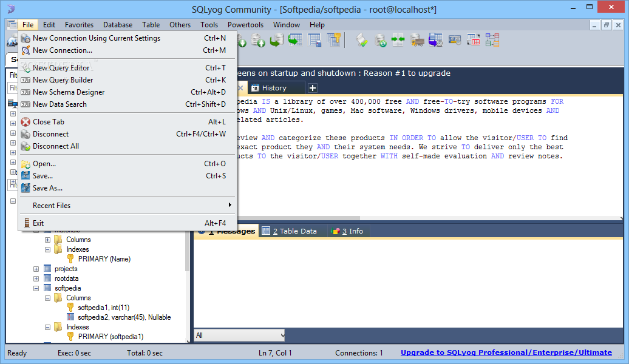The height and width of the screenshot is (364, 629).
Task: Minimize the inner MDI child window
Action: tap(594, 25)
